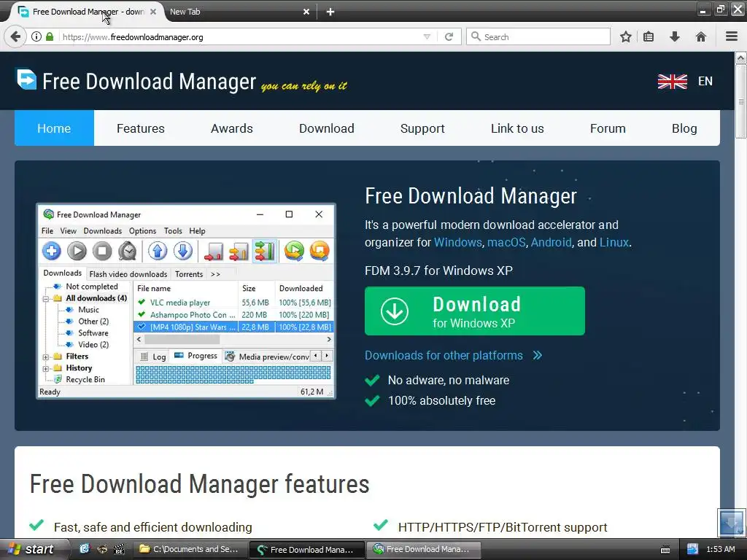
Task: Open the Features navigation item
Action: [141, 128]
